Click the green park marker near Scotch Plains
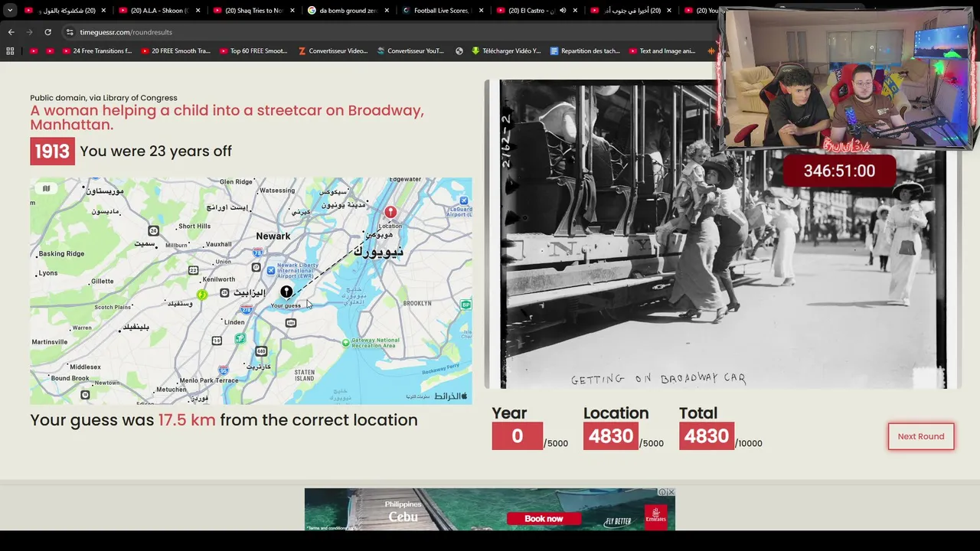 coord(202,295)
